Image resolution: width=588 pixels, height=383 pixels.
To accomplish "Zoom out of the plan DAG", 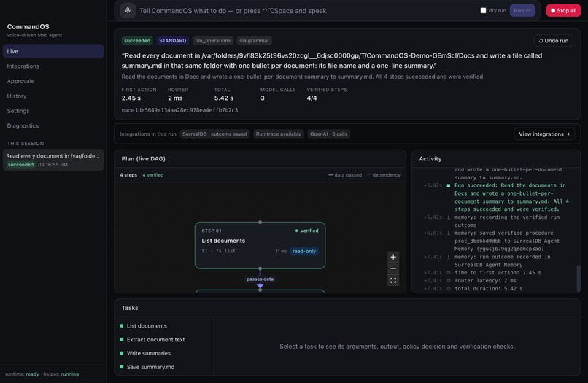I will point(393,268).
